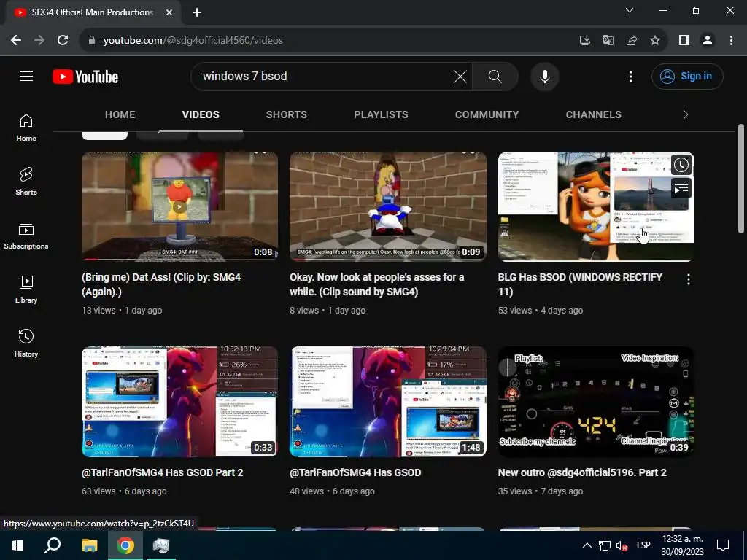Open BLG Has BSOD video thumbnail
The height and width of the screenshot is (560, 747).
(x=596, y=206)
